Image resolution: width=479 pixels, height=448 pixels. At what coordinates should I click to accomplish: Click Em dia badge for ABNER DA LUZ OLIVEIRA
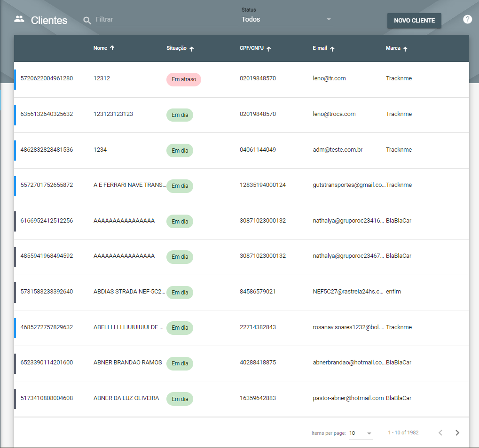click(180, 399)
